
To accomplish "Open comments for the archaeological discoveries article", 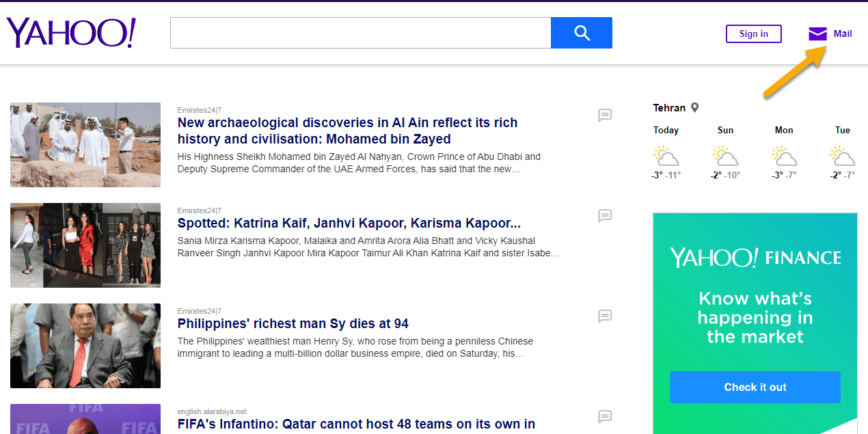I will coord(605,116).
